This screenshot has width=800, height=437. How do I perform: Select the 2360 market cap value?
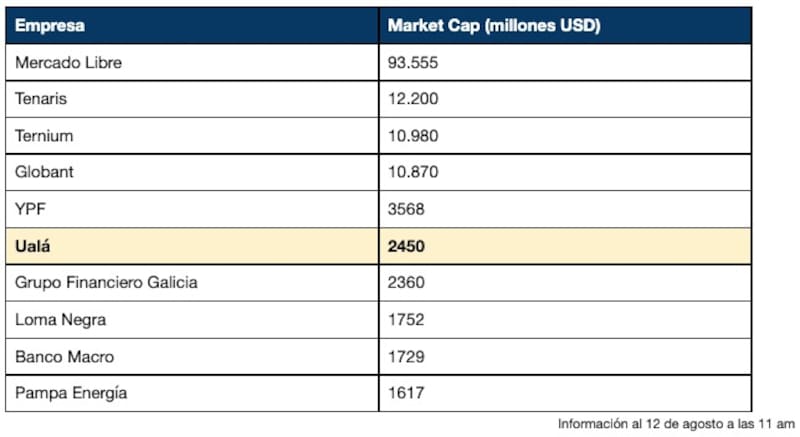click(407, 283)
